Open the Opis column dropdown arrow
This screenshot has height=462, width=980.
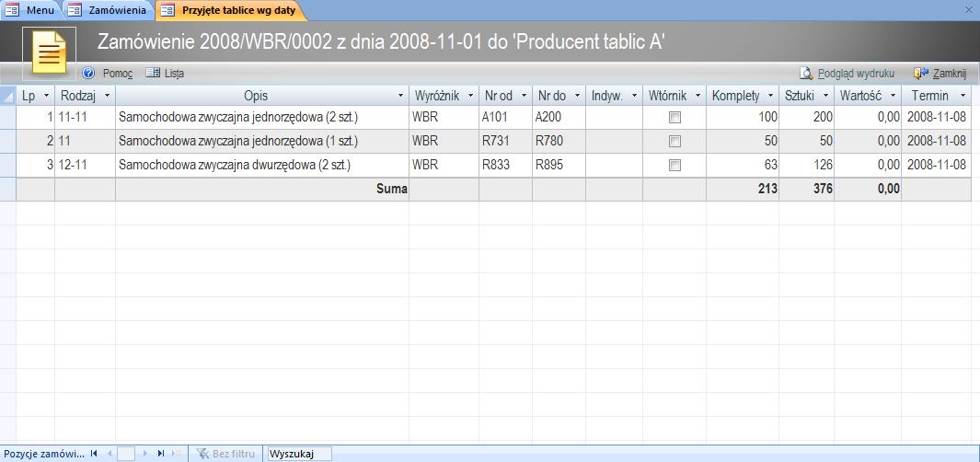click(x=400, y=96)
